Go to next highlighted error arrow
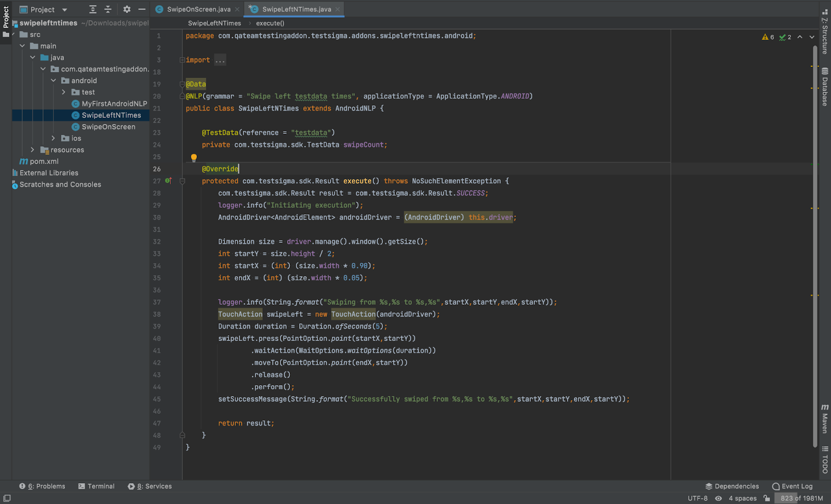Image resolution: width=831 pixels, height=504 pixels. (x=812, y=37)
